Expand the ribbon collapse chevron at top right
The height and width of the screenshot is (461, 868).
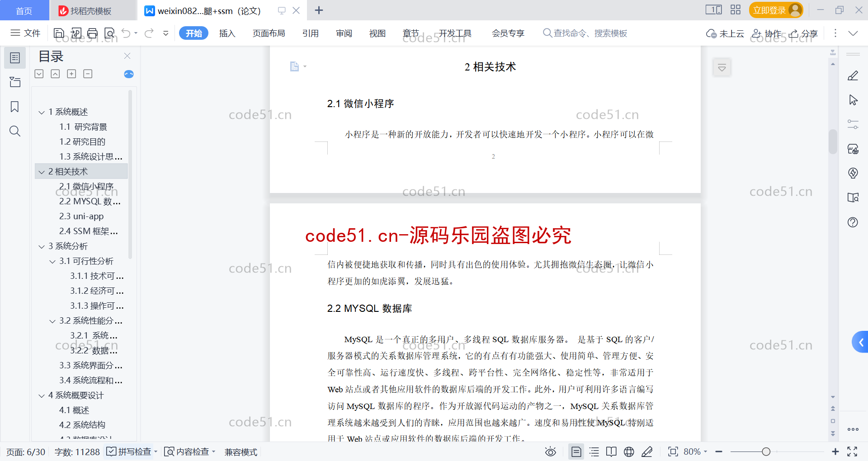coord(853,33)
